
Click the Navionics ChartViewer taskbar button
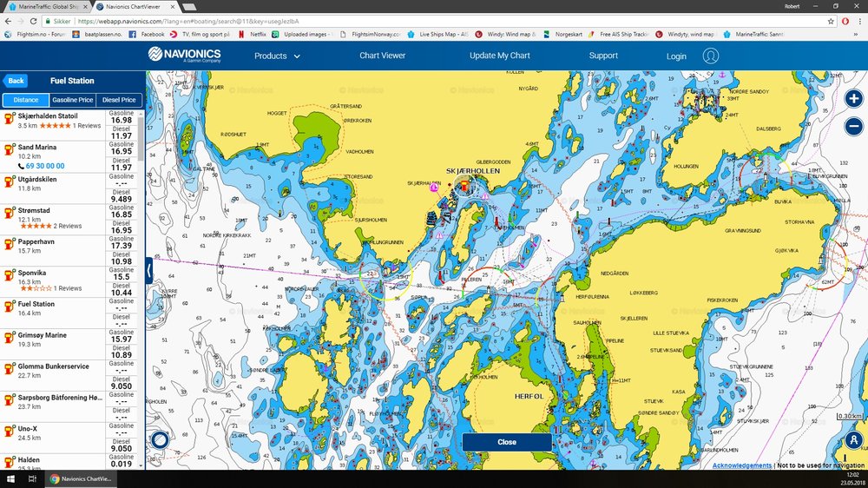(80, 479)
